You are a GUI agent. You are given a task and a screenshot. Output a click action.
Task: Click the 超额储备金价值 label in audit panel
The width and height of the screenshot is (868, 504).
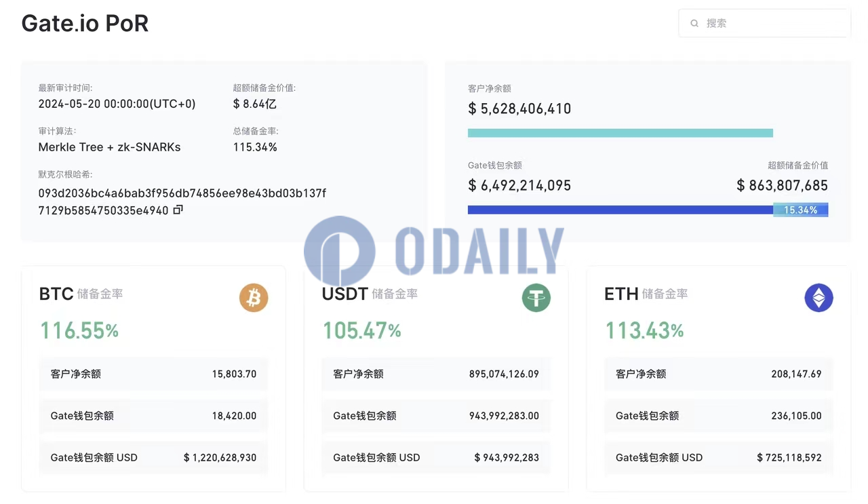(264, 88)
